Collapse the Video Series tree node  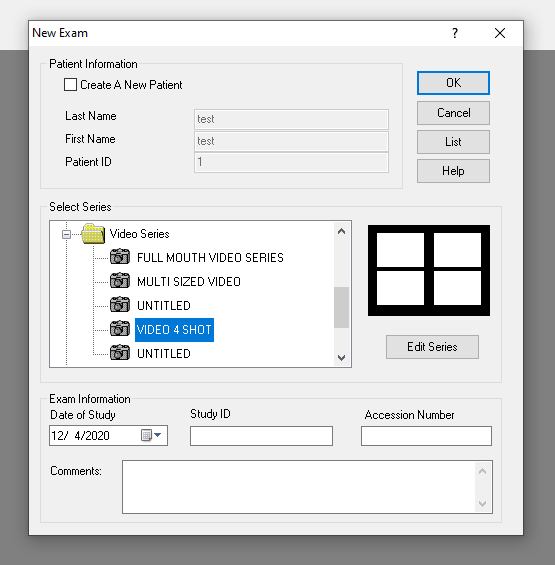tap(66, 235)
